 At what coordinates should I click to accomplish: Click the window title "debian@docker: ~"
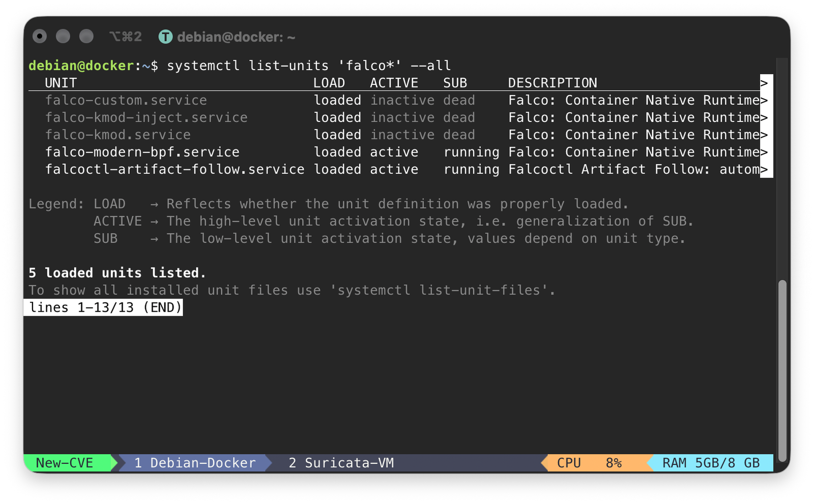point(236,37)
